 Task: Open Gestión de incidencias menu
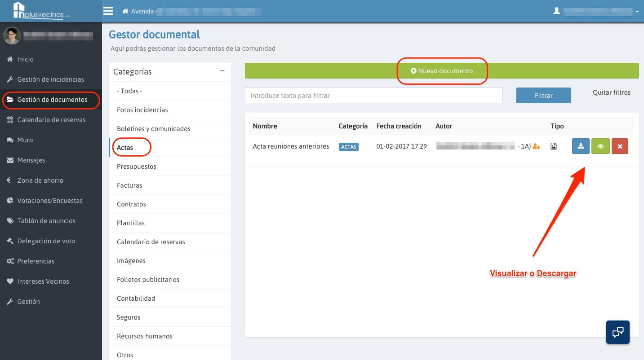[50, 79]
